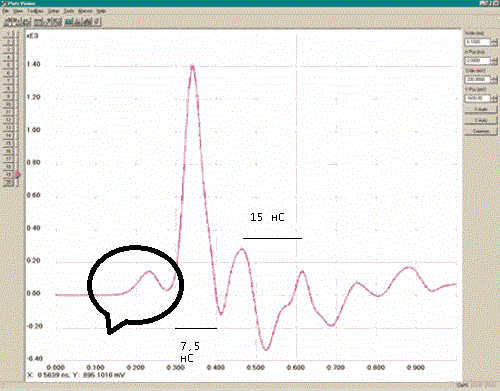This screenshot has width=500, height=391.
Task: Click the Caption button
Action: [x=481, y=131]
